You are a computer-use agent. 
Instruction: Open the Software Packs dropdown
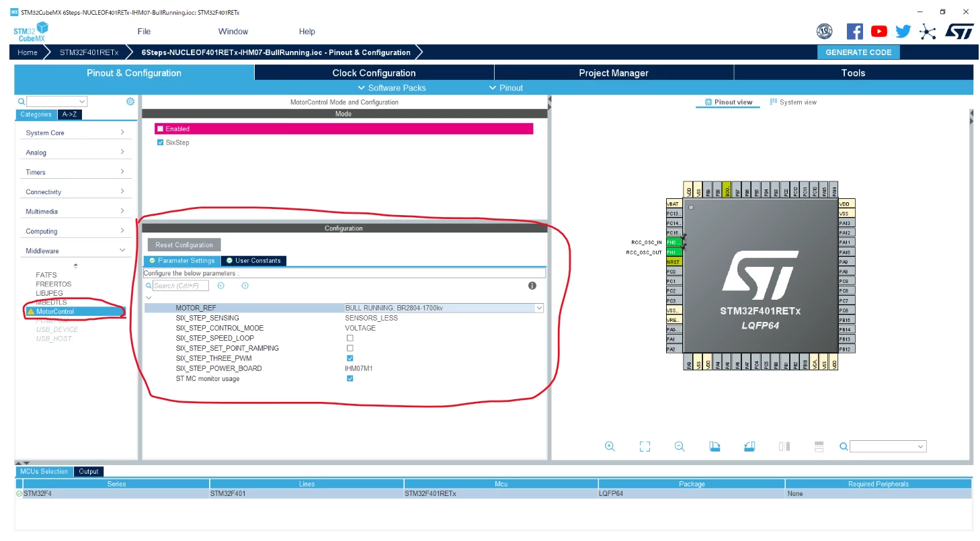[x=393, y=88]
